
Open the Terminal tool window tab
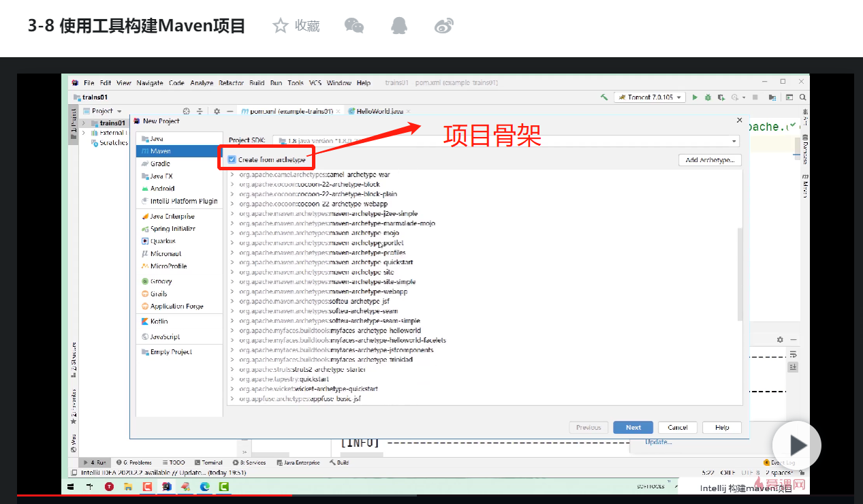tap(208, 462)
